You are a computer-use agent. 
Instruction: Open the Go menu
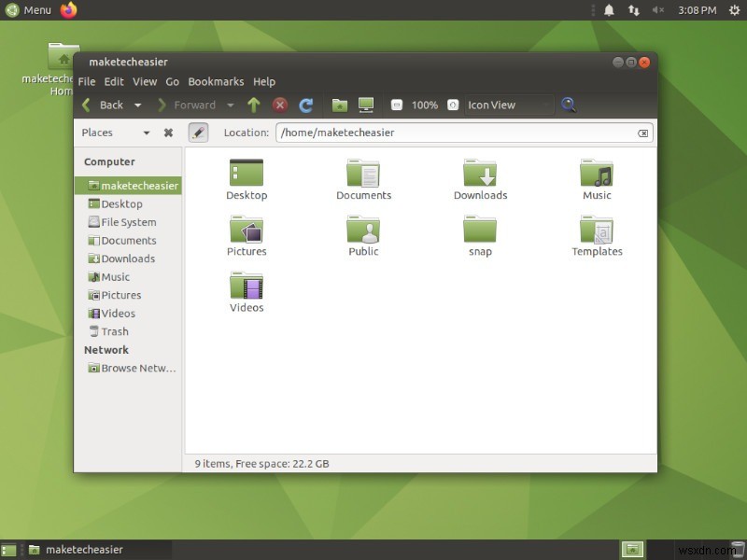point(172,82)
